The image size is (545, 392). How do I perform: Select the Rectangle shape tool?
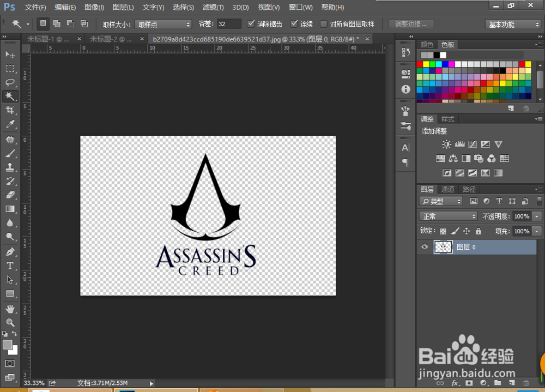[x=10, y=293]
